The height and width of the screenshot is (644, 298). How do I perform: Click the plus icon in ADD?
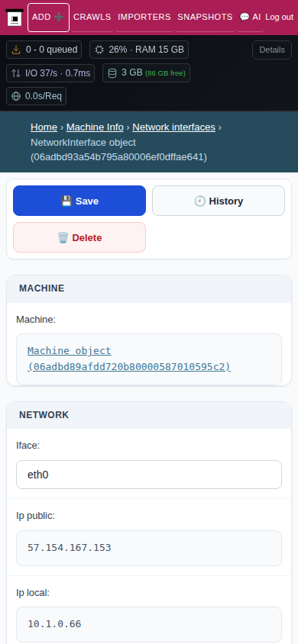tap(59, 17)
